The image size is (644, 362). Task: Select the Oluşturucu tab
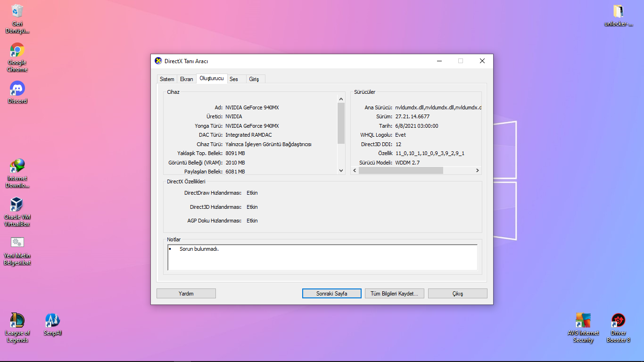(x=212, y=79)
